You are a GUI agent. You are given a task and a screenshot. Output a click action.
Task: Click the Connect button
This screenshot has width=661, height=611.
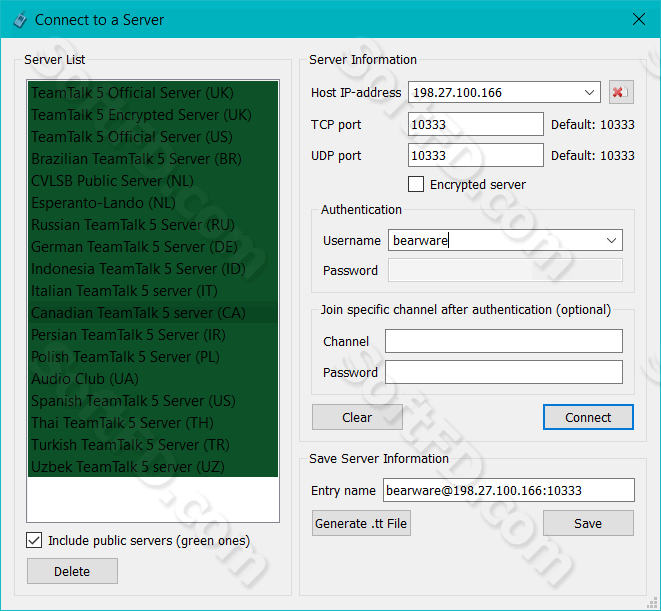(588, 417)
